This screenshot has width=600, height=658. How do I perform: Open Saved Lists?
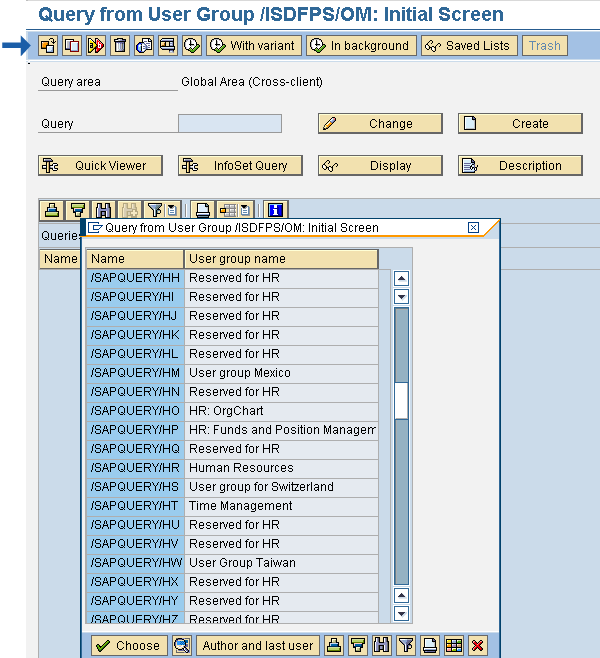point(468,46)
